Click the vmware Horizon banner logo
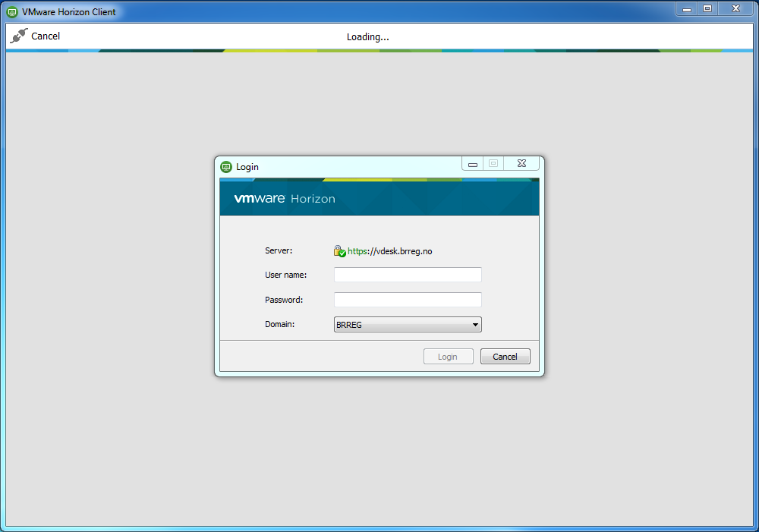 click(285, 199)
